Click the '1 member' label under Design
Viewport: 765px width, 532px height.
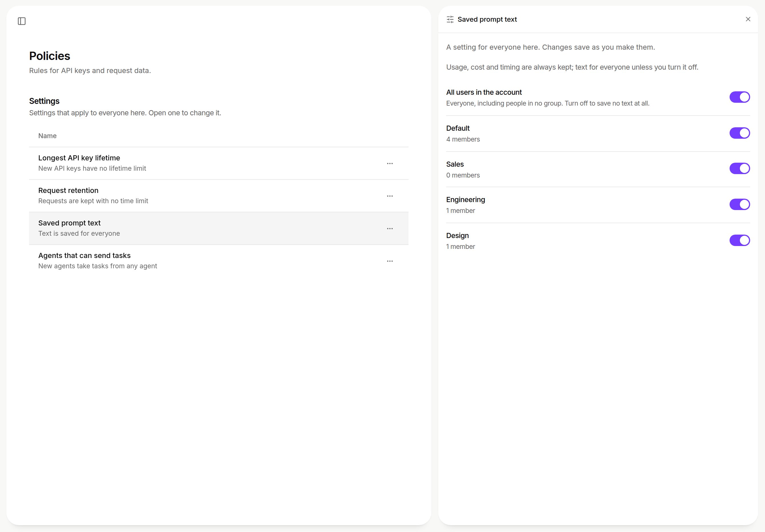tap(460, 247)
